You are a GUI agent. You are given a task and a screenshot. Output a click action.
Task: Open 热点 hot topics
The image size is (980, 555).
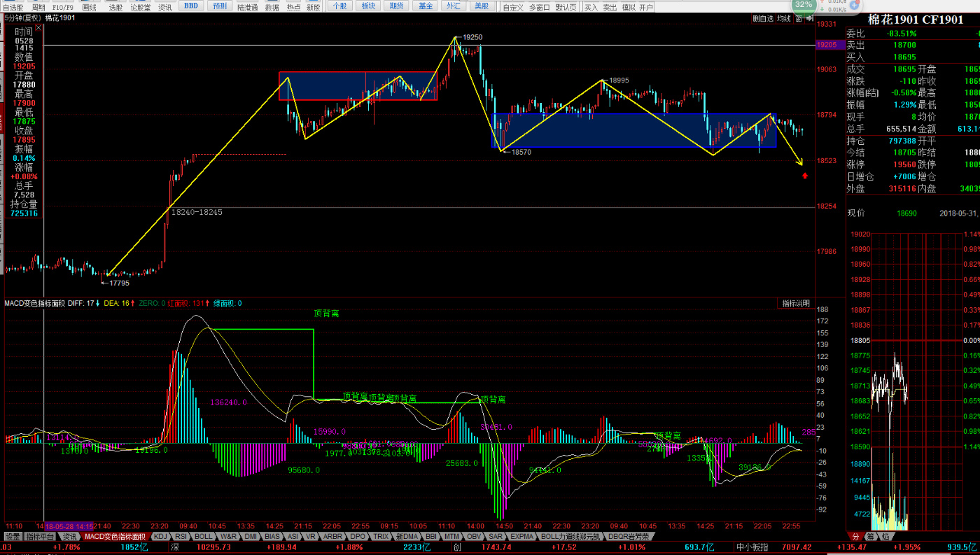[x=294, y=7]
